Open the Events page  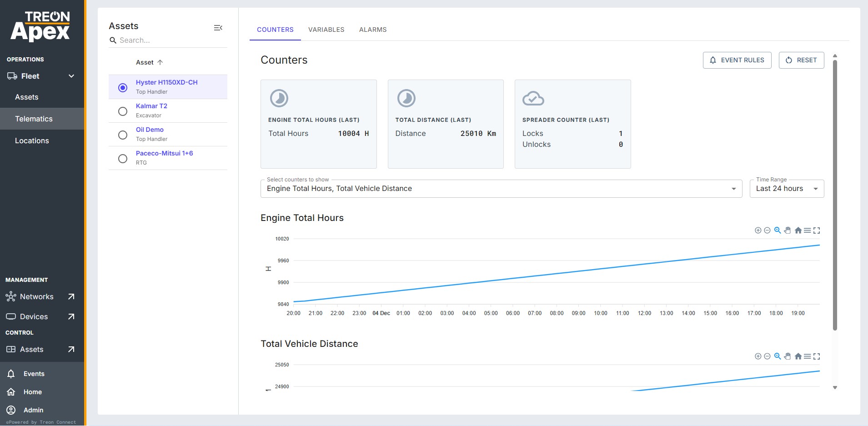click(34, 374)
